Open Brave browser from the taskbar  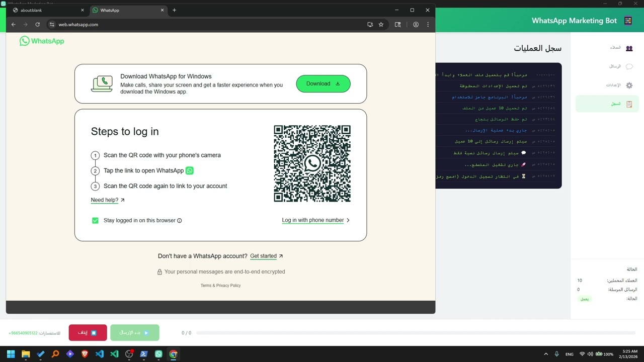tap(85, 354)
